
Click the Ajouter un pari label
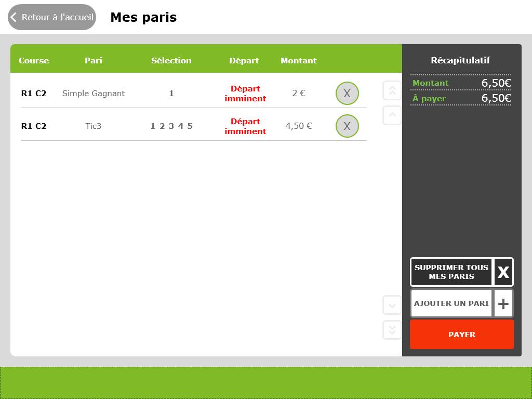tap(451, 303)
